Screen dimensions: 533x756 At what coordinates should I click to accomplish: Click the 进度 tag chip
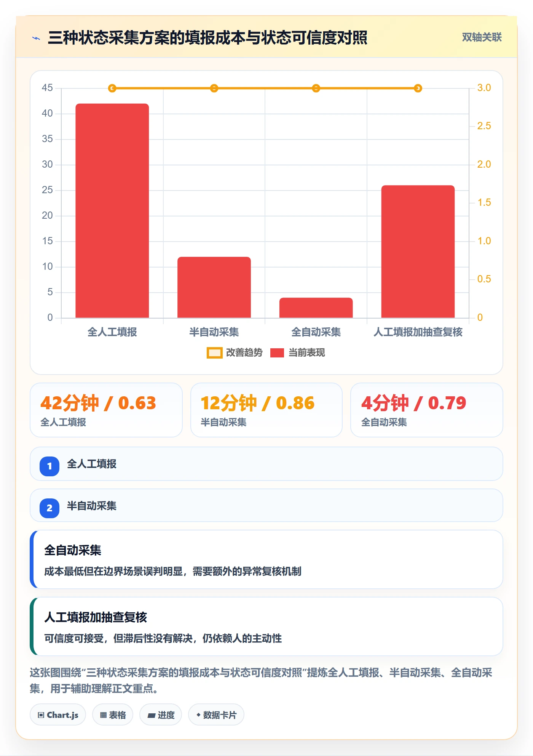click(x=161, y=715)
